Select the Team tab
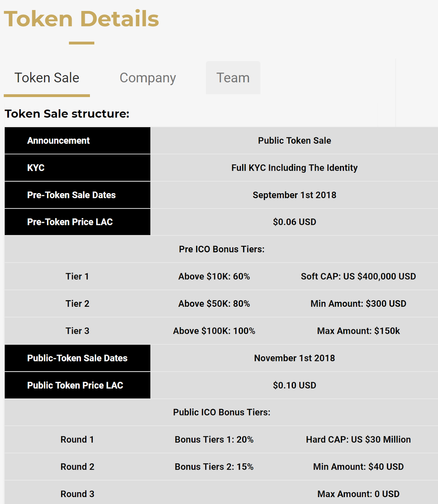The height and width of the screenshot is (504, 438). pyautogui.click(x=233, y=78)
